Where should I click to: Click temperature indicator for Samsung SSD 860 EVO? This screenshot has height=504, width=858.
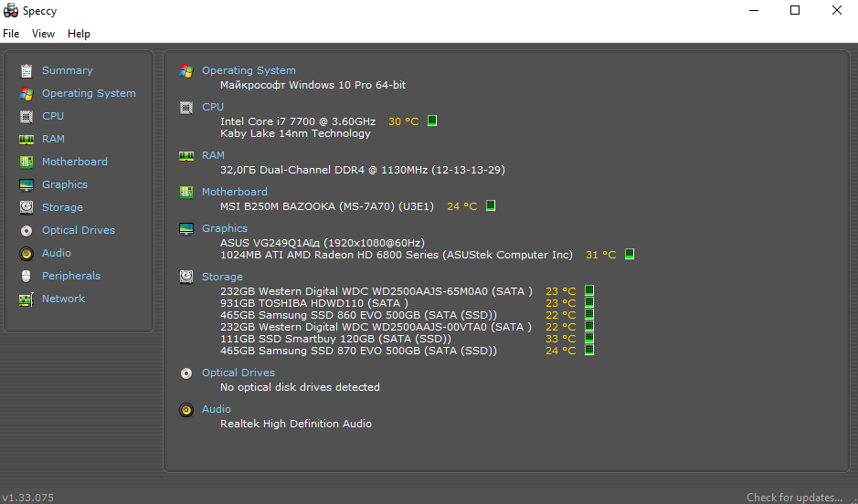589,314
